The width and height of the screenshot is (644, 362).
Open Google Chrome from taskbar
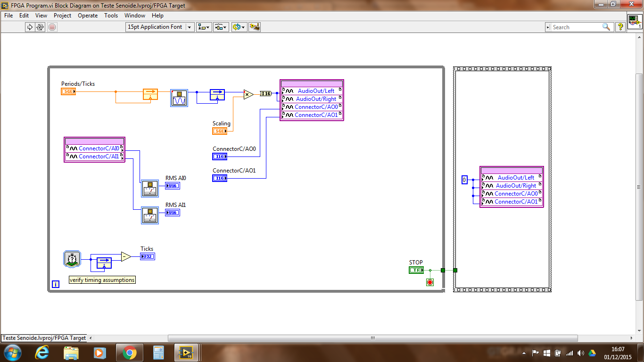[x=129, y=353]
